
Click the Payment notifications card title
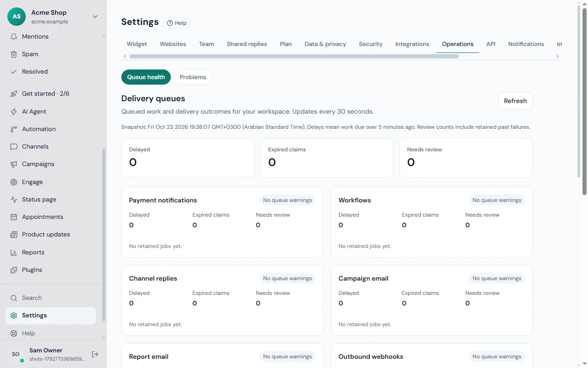tap(163, 200)
